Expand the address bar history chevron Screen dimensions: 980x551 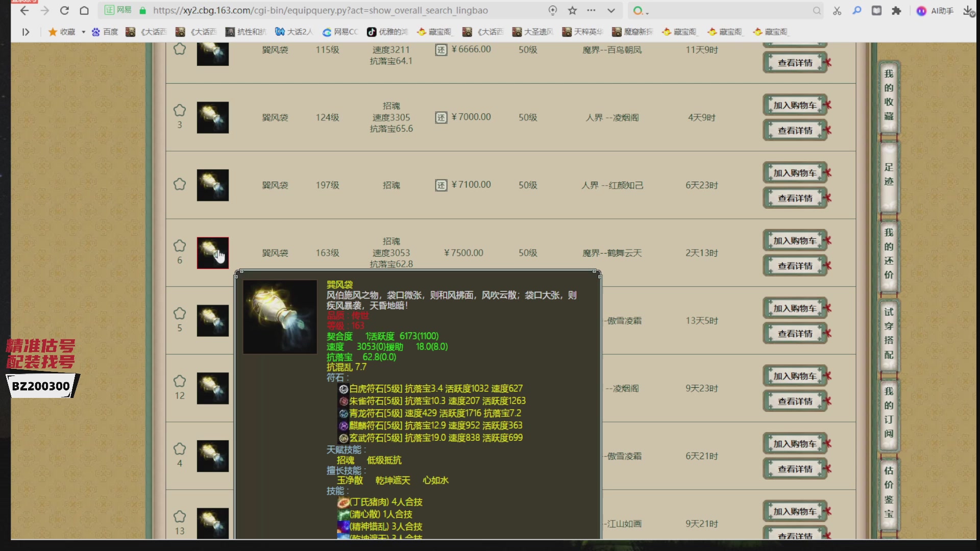click(x=611, y=11)
